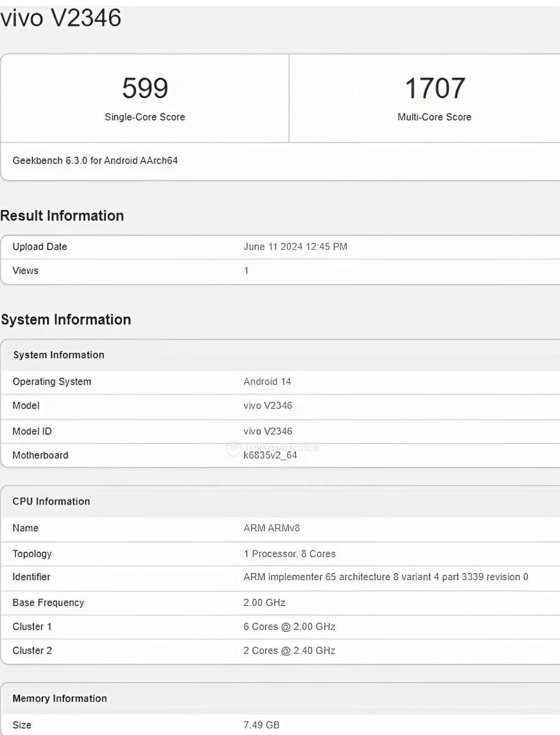
Task: Click the large 'System Information' section heading
Action: click(x=66, y=320)
